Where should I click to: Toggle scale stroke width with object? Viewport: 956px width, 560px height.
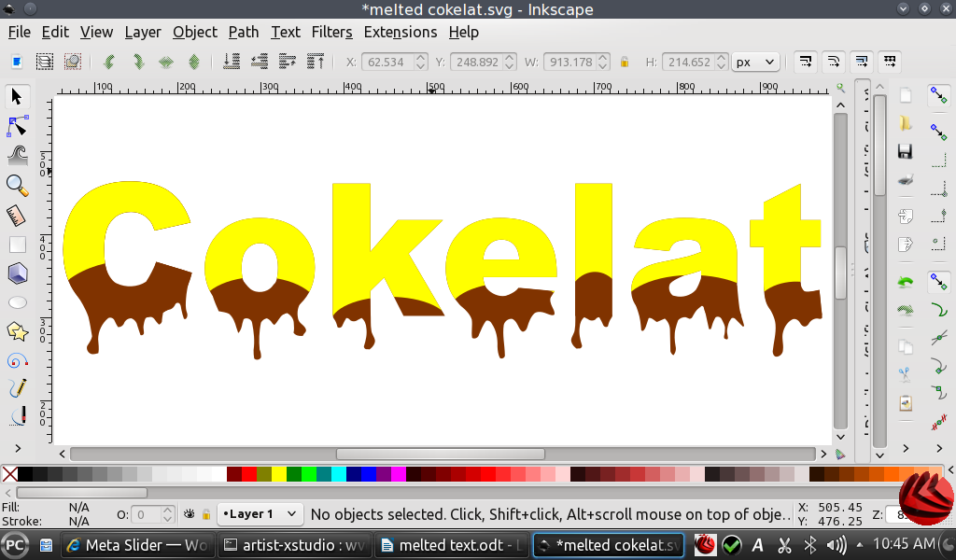click(806, 62)
